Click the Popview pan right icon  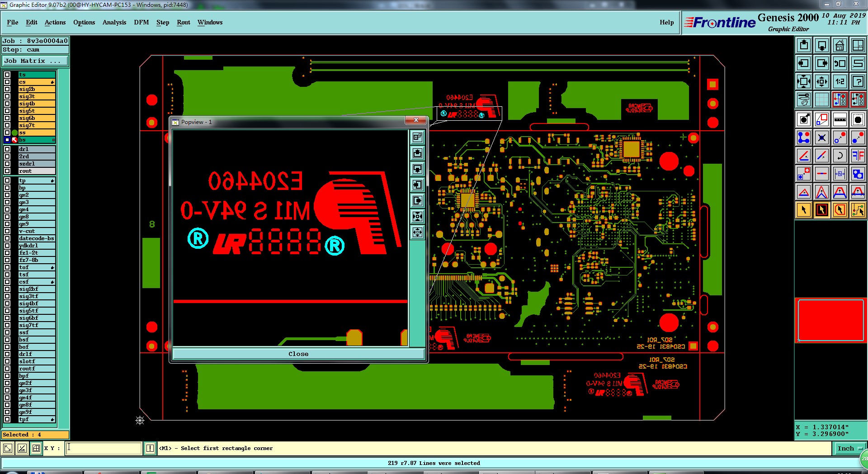[x=417, y=201]
